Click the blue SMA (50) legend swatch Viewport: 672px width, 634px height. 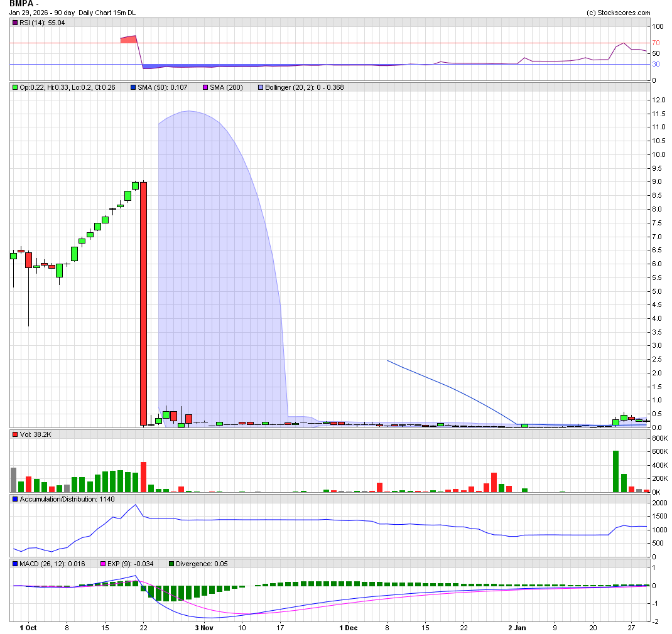pyautogui.click(x=133, y=87)
